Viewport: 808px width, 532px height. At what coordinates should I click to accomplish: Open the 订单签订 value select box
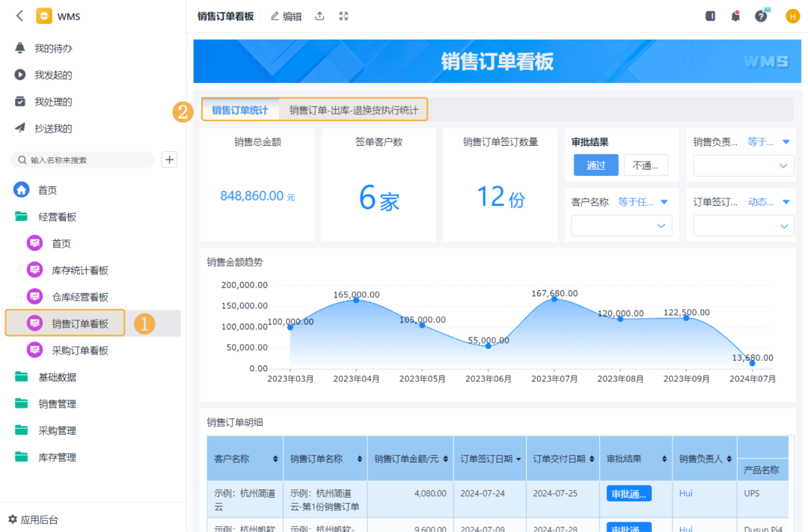click(x=743, y=226)
